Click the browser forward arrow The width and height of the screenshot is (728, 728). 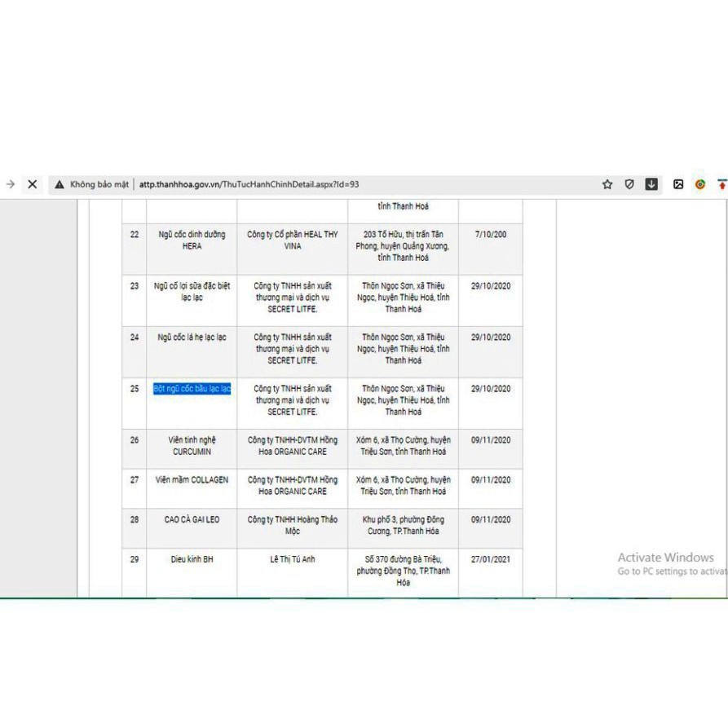11,184
